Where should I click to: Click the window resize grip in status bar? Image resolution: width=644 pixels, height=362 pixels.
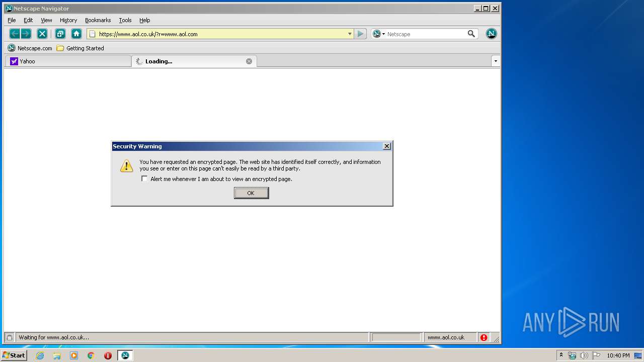click(496, 338)
